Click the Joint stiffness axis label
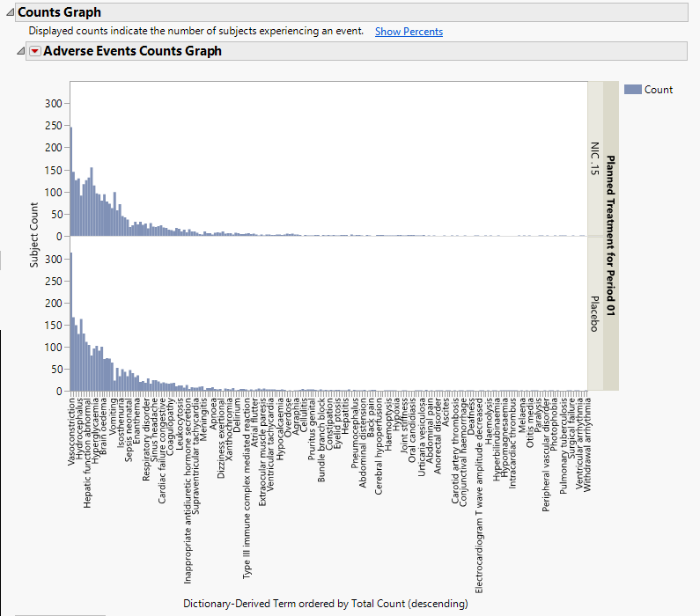The width and height of the screenshot is (700, 616). coord(404,426)
